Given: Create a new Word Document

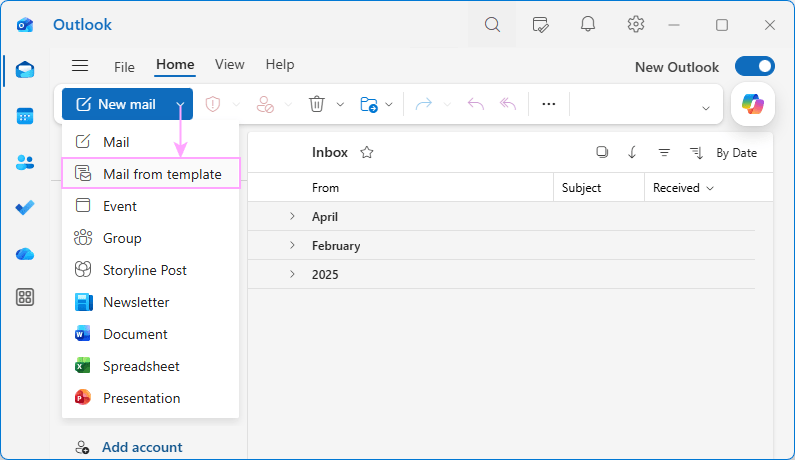Looking at the screenshot, I should click(150, 334).
